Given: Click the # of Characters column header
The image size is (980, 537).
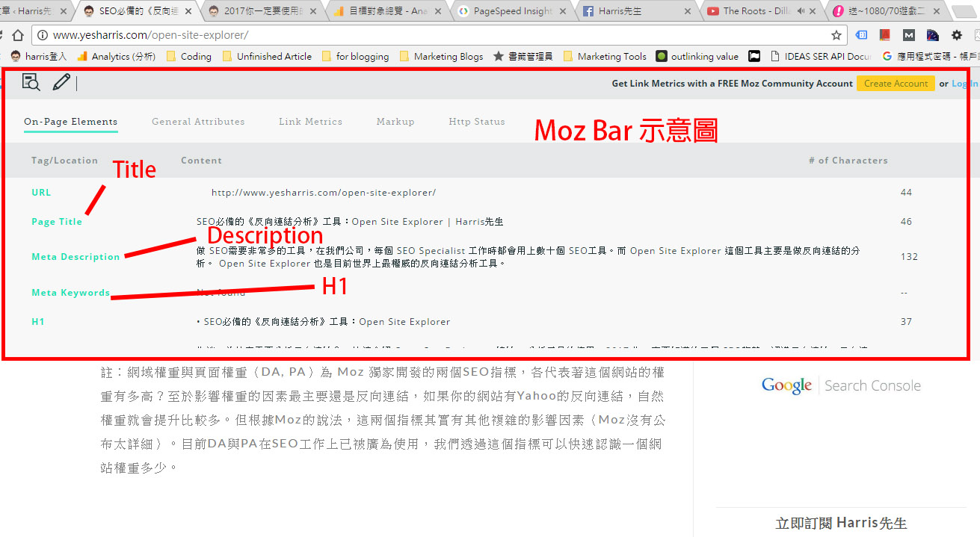Looking at the screenshot, I should pyautogui.click(x=848, y=161).
